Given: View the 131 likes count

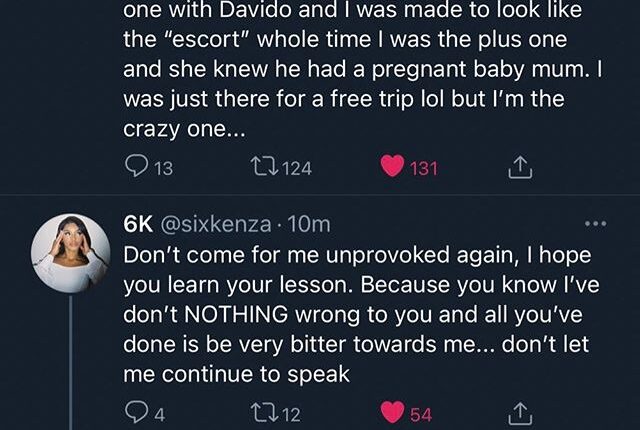Looking at the screenshot, I should click(x=425, y=169).
